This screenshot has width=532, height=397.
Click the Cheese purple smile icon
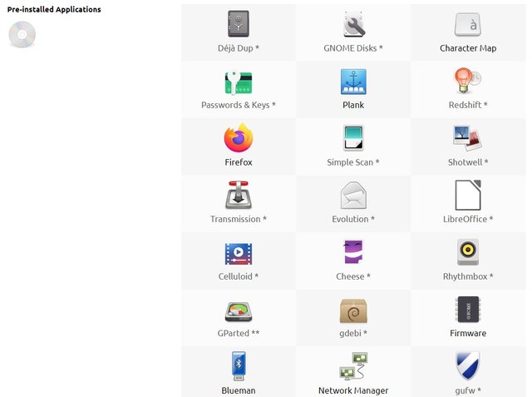click(353, 251)
